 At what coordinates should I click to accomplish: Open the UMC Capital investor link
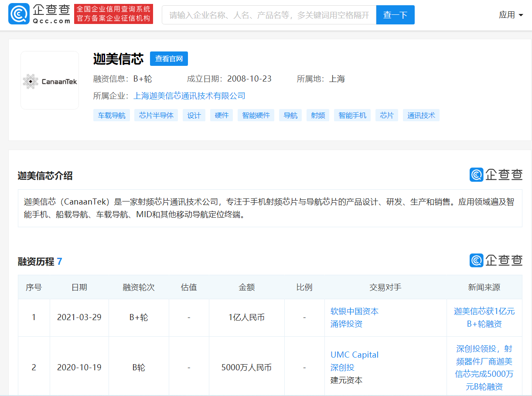(355, 355)
